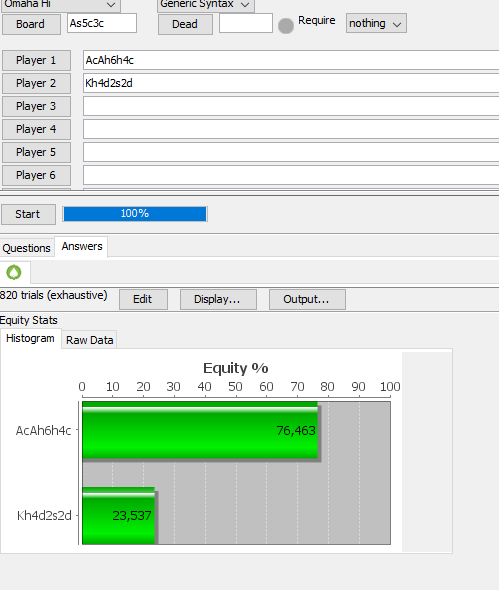Open the Display... options
Viewport: 499px width, 590px height.
[218, 300]
